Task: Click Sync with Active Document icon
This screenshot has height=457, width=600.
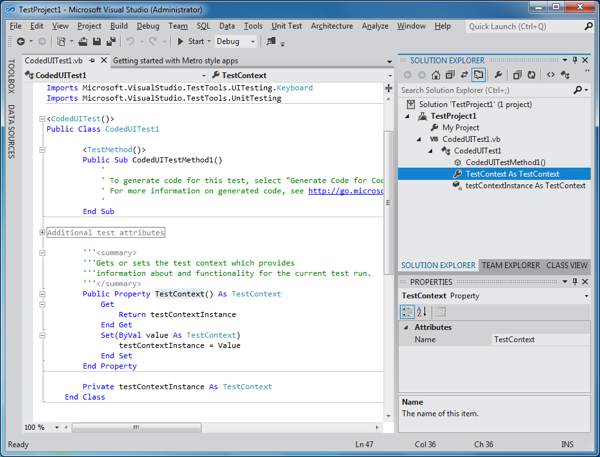Action: (x=464, y=75)
